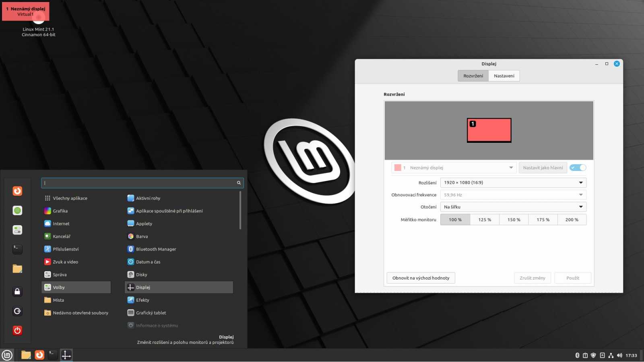Click the Displej window item in taskbar
Screen dimensions: 644x362
coord(66,355)
